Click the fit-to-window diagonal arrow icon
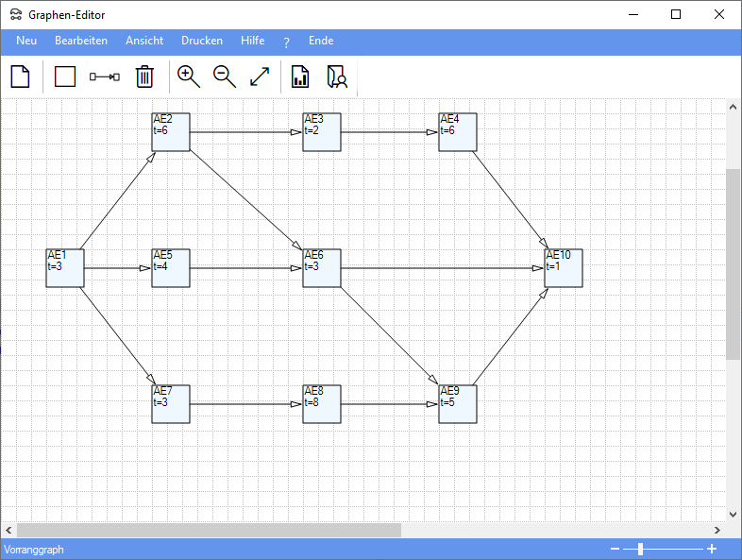 (260, 76)
